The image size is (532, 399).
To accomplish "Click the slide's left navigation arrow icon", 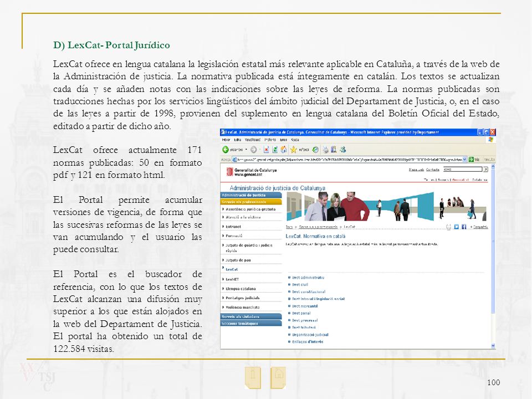I will tap(253, 377).
